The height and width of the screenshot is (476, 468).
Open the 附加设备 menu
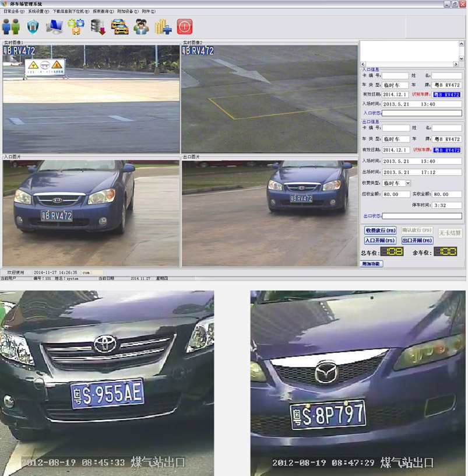tap(126, 10)
